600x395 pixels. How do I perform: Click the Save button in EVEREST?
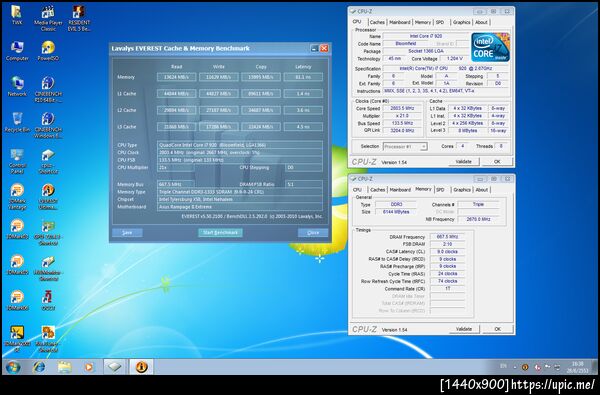pos(127,232)
